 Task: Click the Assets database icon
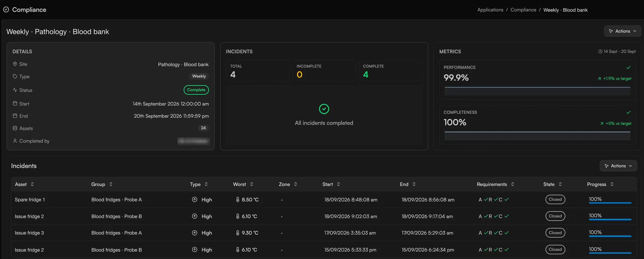click(15, 128)
